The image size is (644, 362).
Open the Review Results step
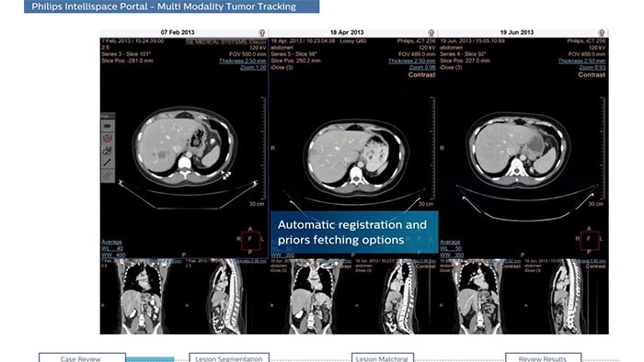pyautogui.click(x=543, y=358)
